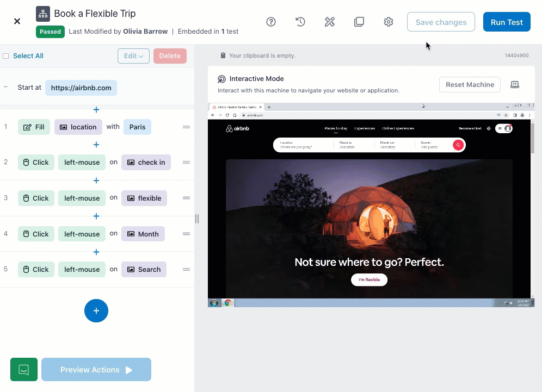Select the location element in step 1
542x392 pixels.
pyautogui.click(x=78, y=127)
